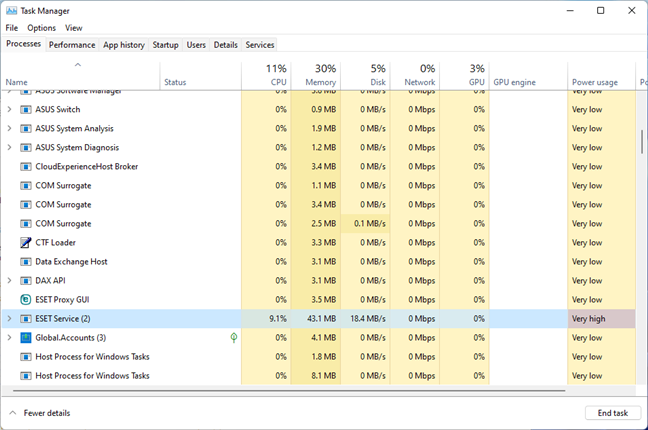The image size is (648, 430).
Task: Click the Task Manager title bar icon
Action: click(x=11, y=11)
